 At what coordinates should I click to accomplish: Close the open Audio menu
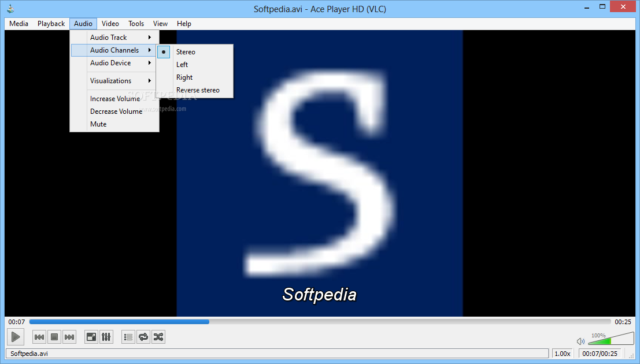(x=83, y=24)
